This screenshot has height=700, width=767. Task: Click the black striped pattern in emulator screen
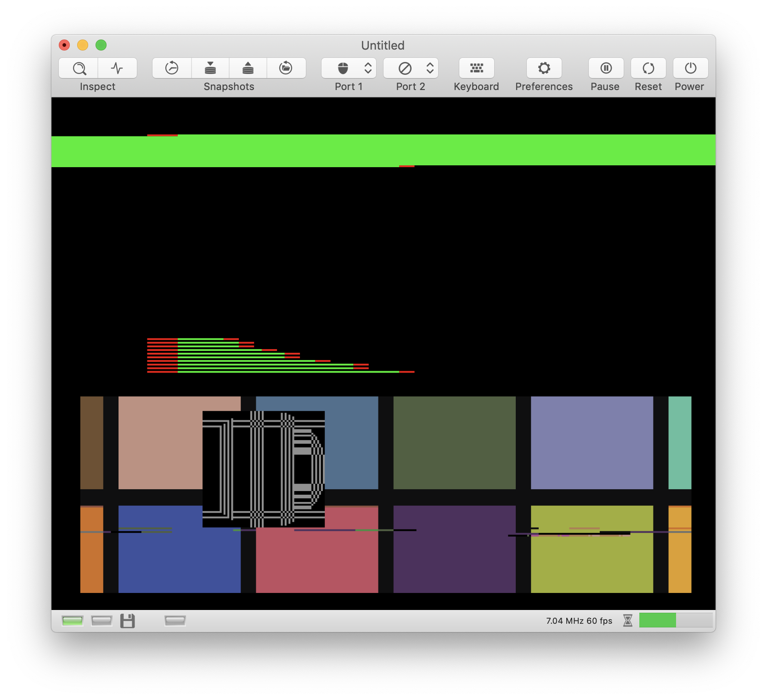coord(264,469)
